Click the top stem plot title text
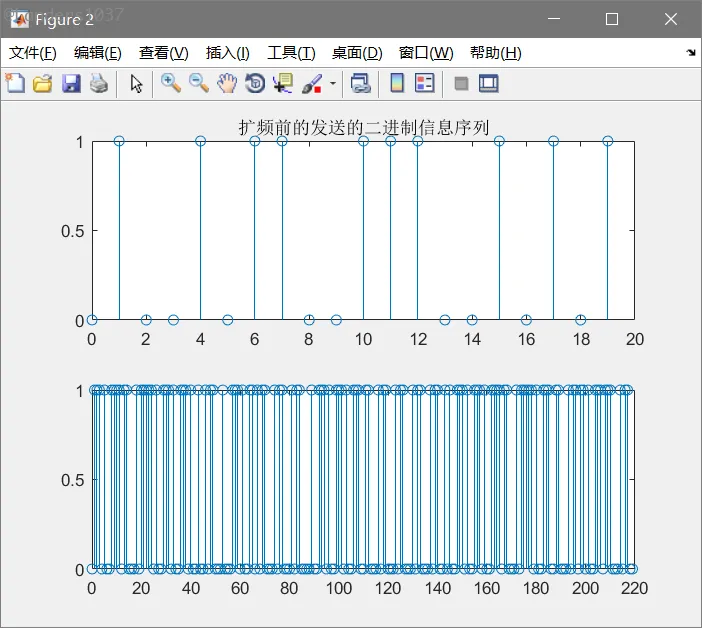Screen dimensions: 702x628 coord(363,127)
